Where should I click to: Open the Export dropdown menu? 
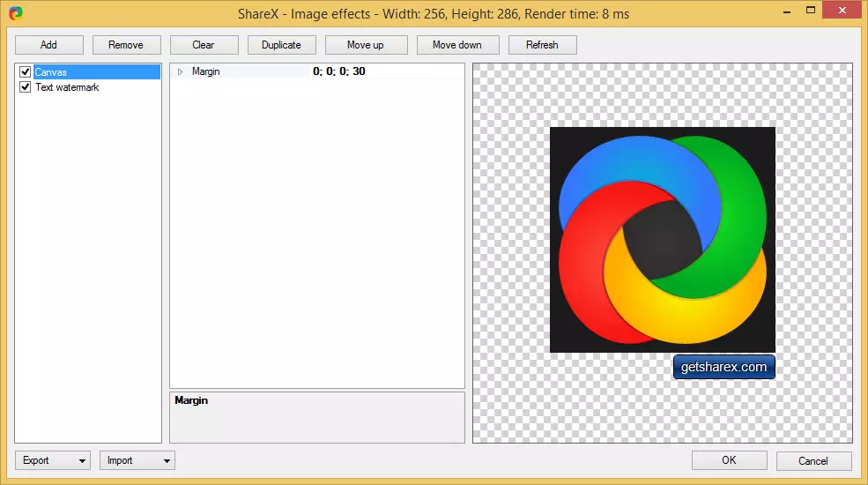click(52, 460)
